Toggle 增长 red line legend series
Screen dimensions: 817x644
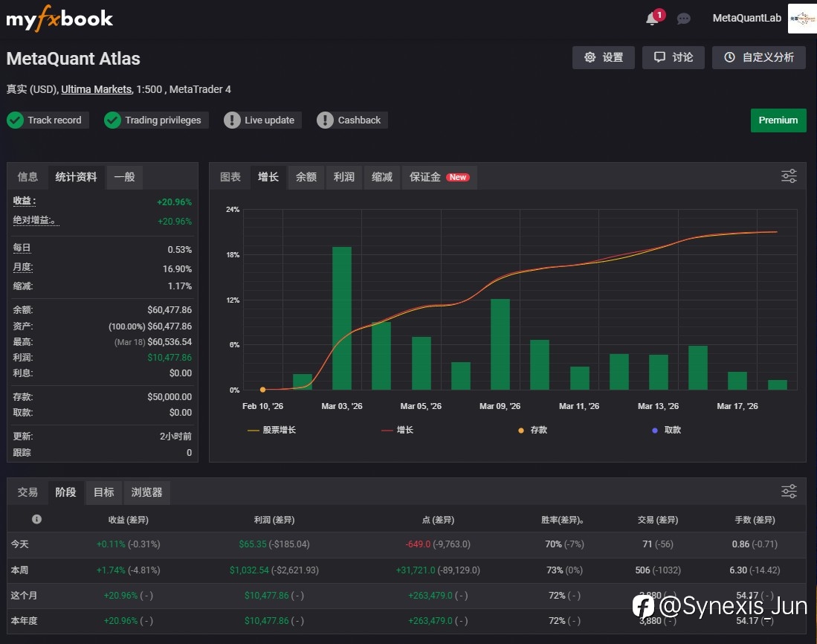click(398, 430)
